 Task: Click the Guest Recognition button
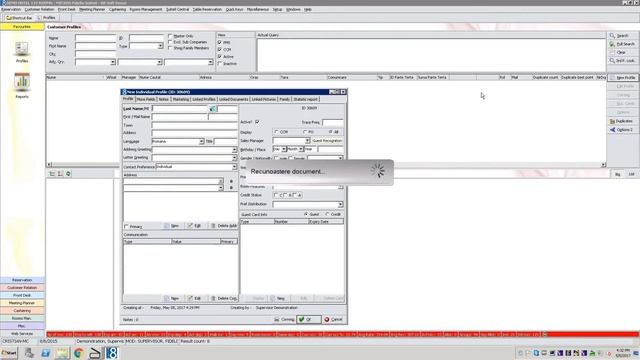point(327,140)
